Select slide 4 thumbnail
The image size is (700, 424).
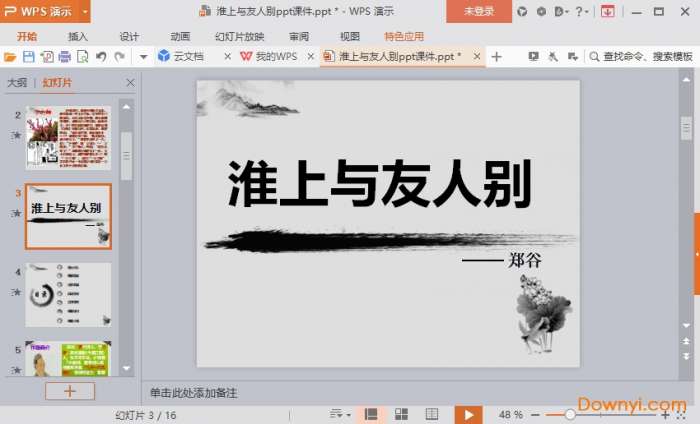[x=68, y=295]
